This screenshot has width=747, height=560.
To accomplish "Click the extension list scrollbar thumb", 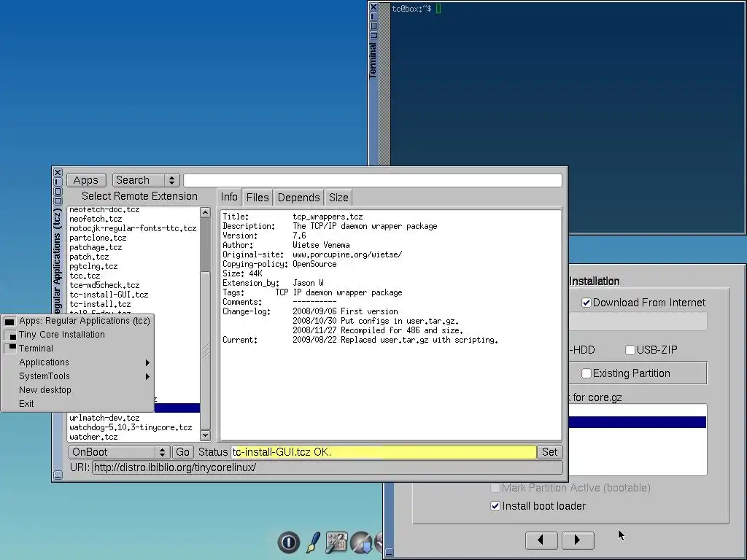I will coord(205,350).
